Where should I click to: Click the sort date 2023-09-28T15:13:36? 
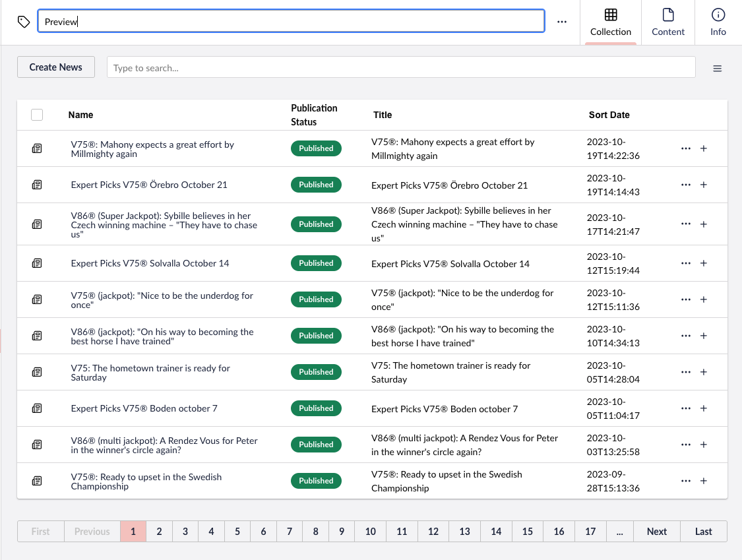click(613, 481)
